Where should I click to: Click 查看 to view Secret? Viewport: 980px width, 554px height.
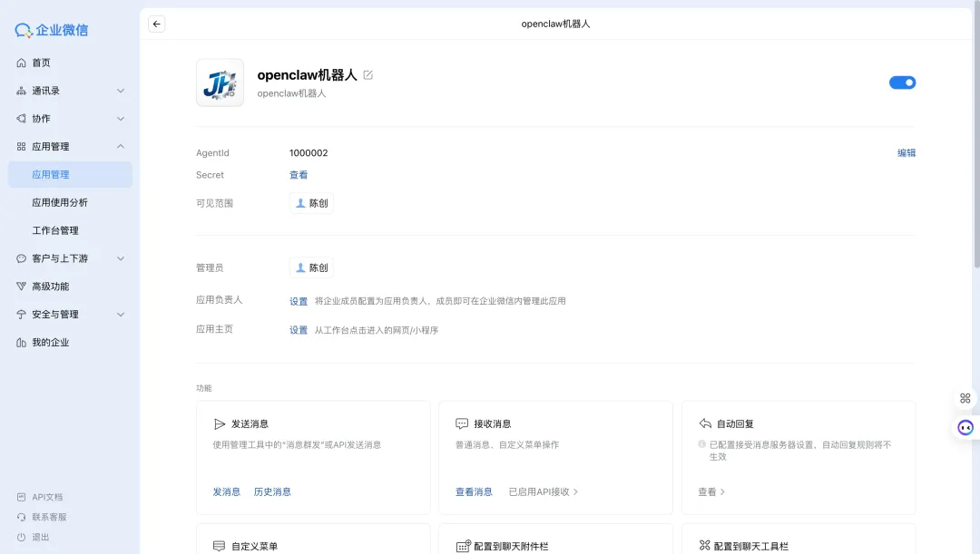[299, 175]
